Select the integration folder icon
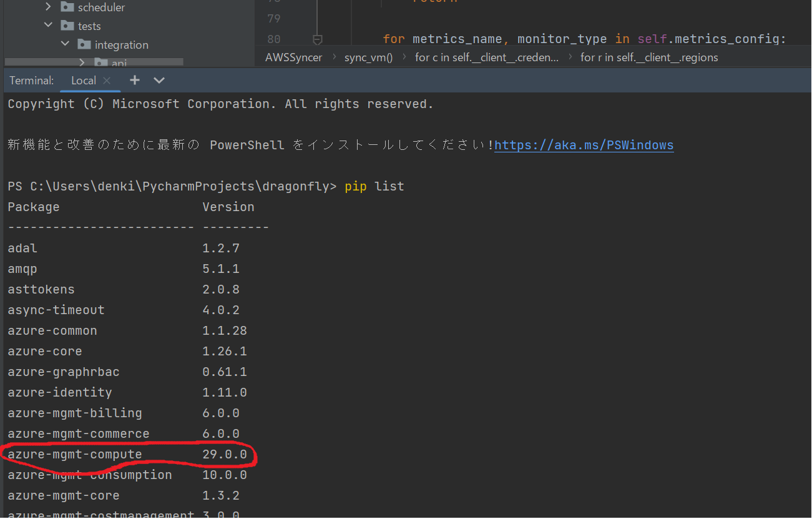The height and width of the screenshot is (519, 812). click(x=84, y=45)
